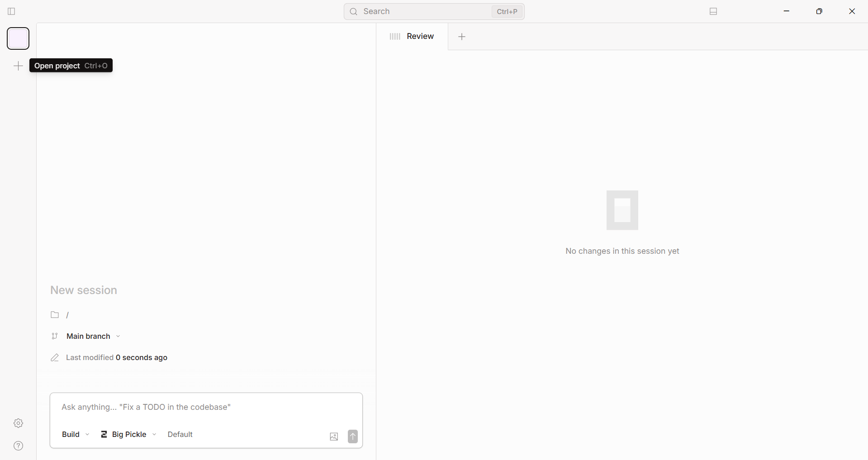This screenshot has width=868, height=460.
Task: Focus the Ask anything prompt field
Action: pos(206,407)
